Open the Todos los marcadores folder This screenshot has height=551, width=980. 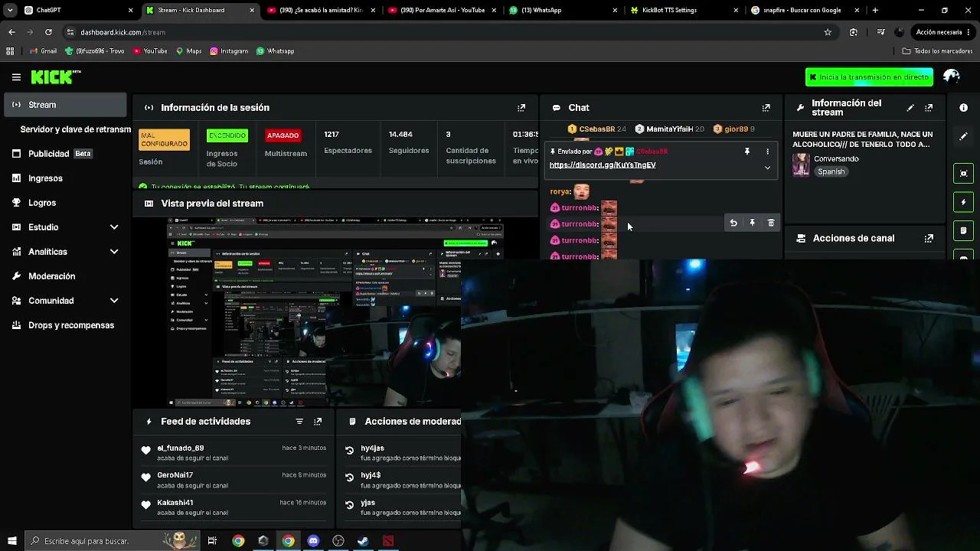coord(937,51)
